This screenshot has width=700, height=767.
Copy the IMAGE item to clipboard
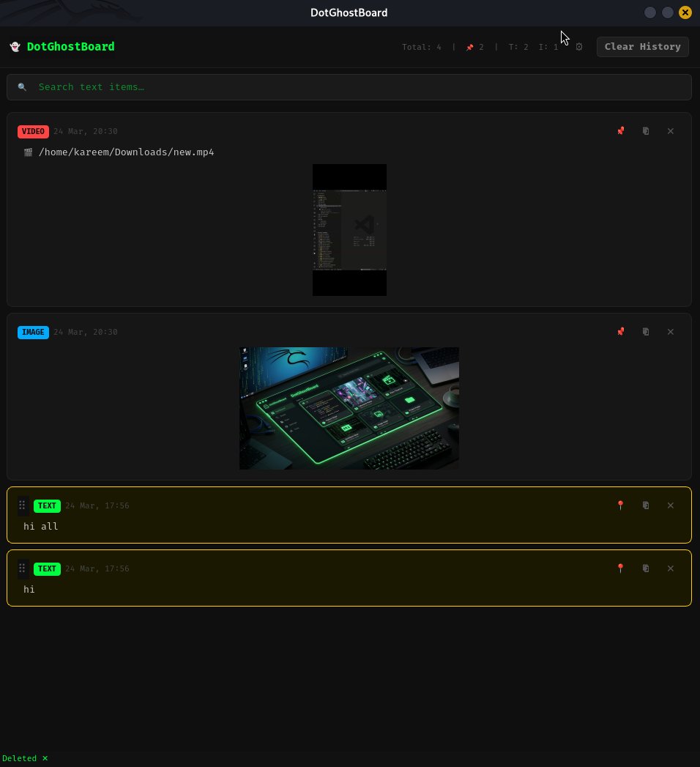pyautogui.click(x=646, y=332)
